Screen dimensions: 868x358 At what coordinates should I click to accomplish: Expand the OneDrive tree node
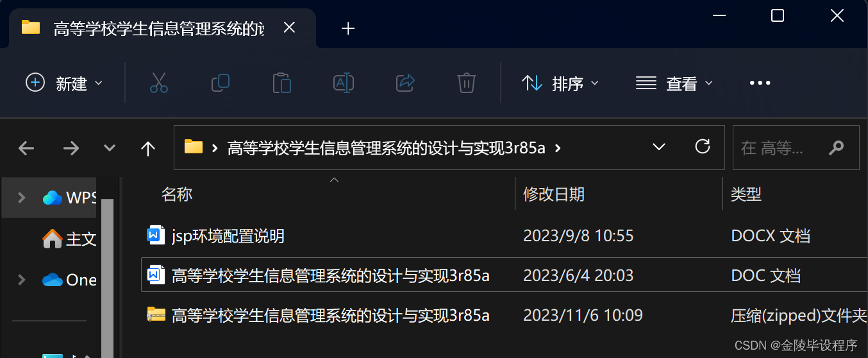point(21,280)
